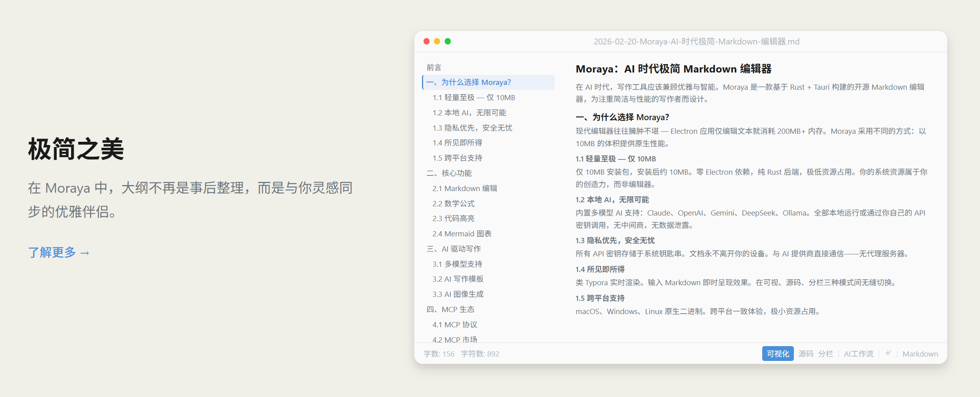
Task: Select outline item 一、为什么选择 Moraya?
Action: (x=488, y=82)
